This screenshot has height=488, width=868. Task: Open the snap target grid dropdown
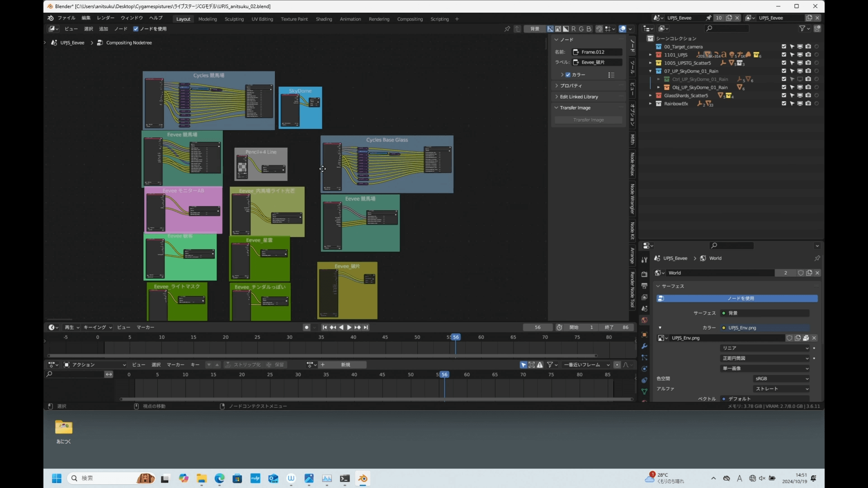tap(610, 29)
